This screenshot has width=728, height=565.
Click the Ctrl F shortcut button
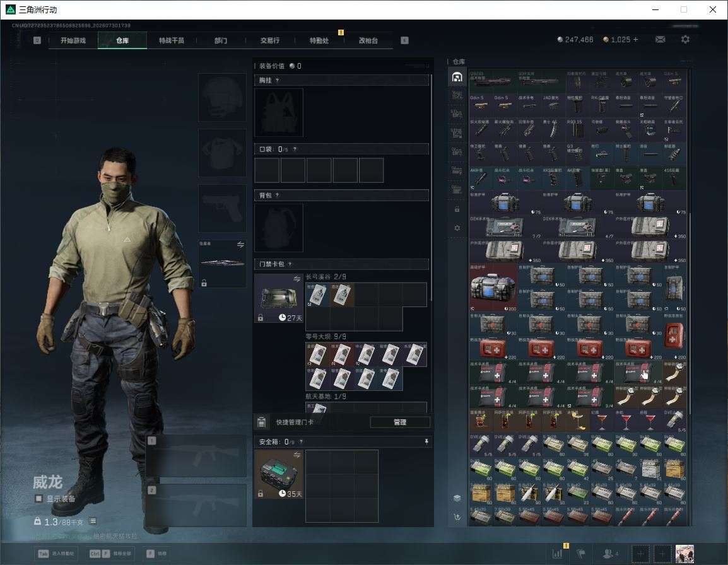(x=110, y=554)
